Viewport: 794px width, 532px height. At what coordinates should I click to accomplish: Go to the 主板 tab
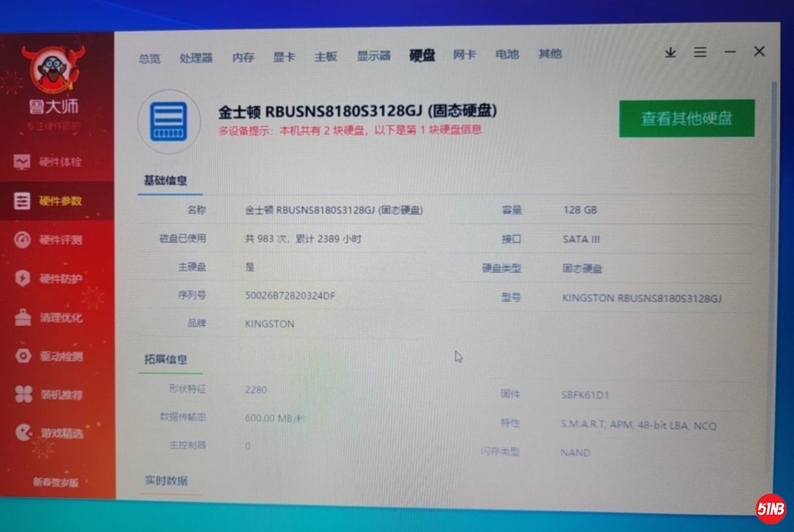pos(325,57)
